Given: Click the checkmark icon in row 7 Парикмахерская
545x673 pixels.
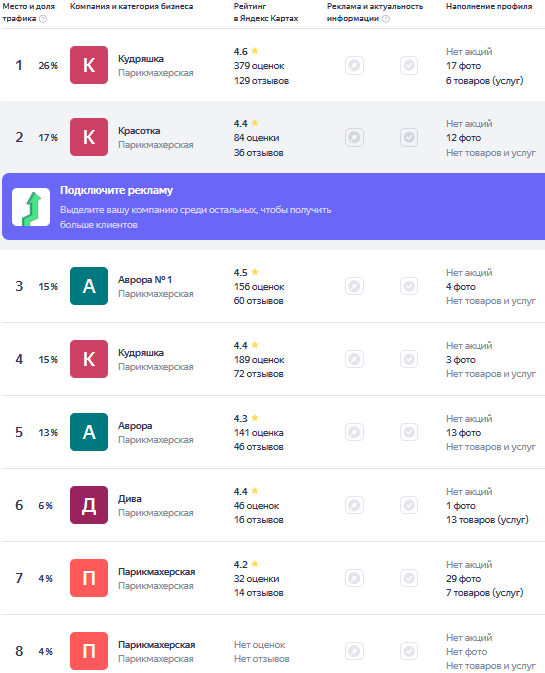Looking at the screenshot, I should [409, 578].
